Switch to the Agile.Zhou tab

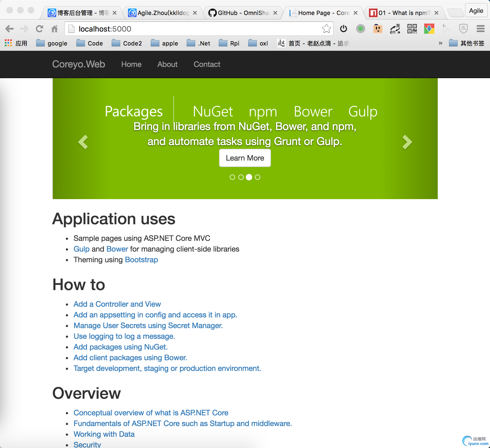163,13
